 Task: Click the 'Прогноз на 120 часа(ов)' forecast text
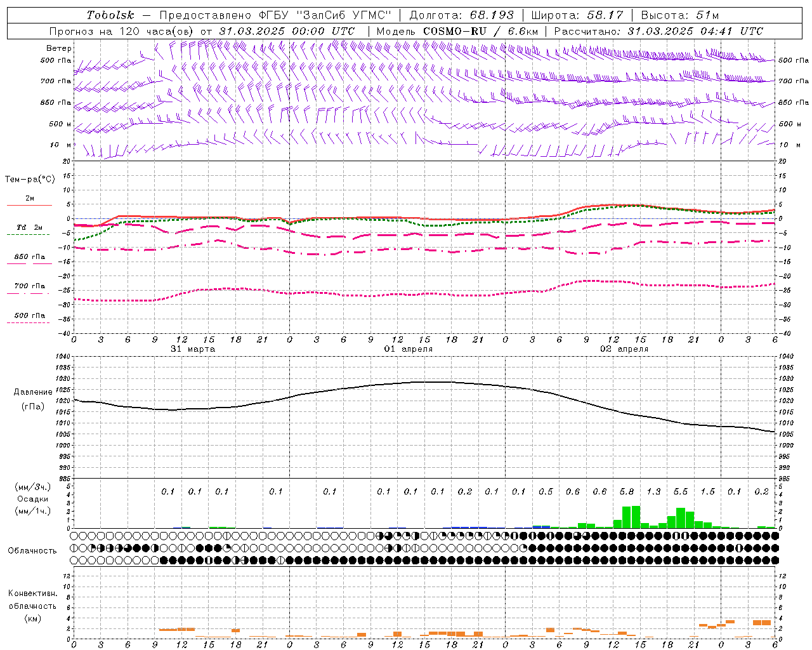[x=122, y=31]
